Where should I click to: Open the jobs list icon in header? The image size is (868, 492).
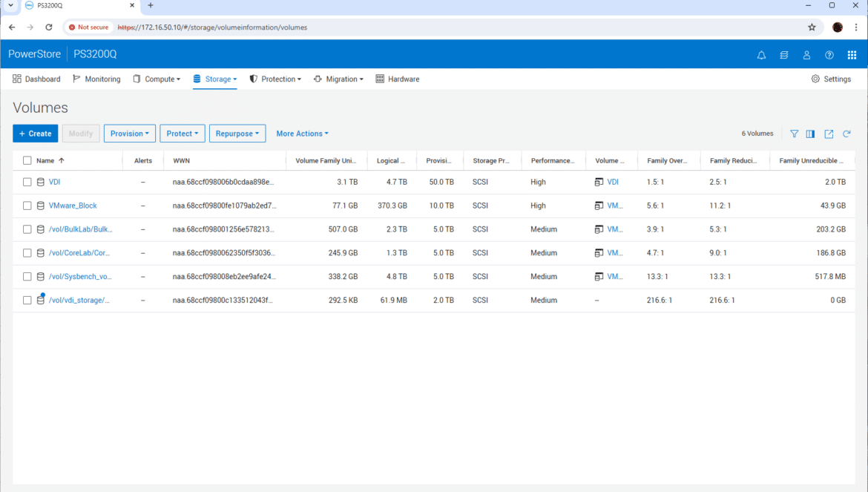click(784, 55)
